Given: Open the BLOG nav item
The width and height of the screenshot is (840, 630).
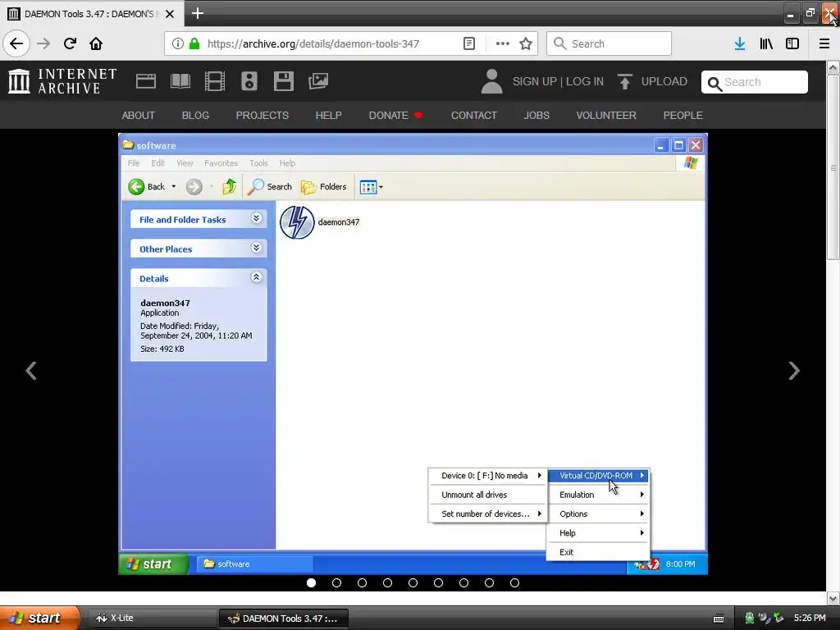Looking at the screenshot, I should (x=195, y=115).
